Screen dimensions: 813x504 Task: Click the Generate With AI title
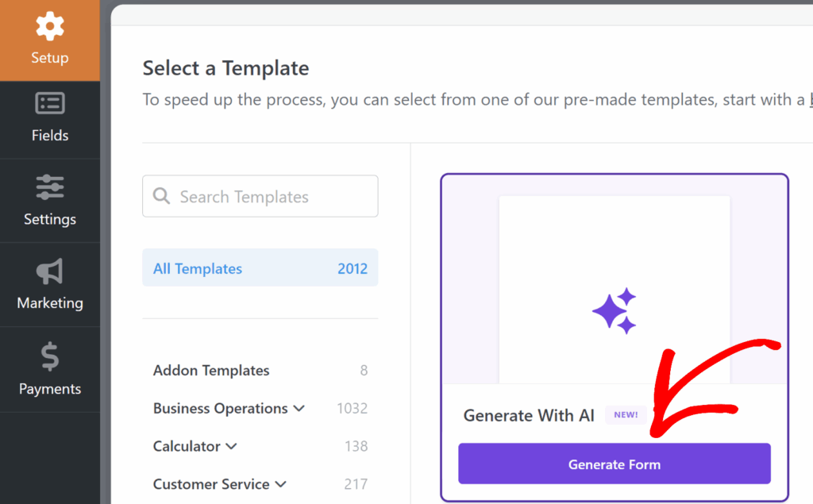[529, 416]
